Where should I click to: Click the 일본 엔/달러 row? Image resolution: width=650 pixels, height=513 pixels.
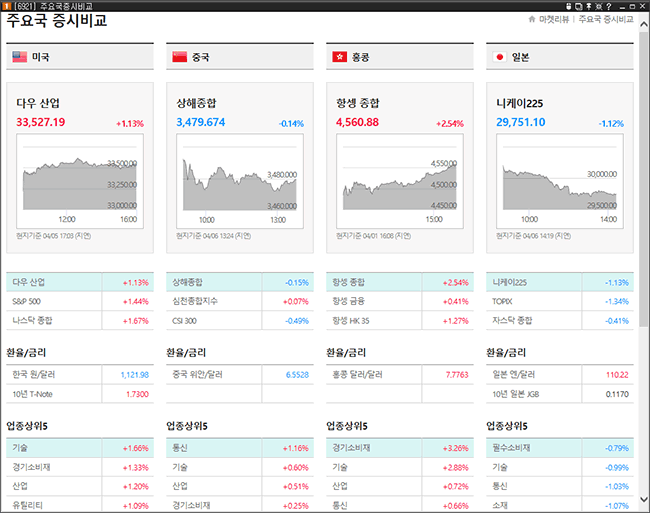(560, 375)
